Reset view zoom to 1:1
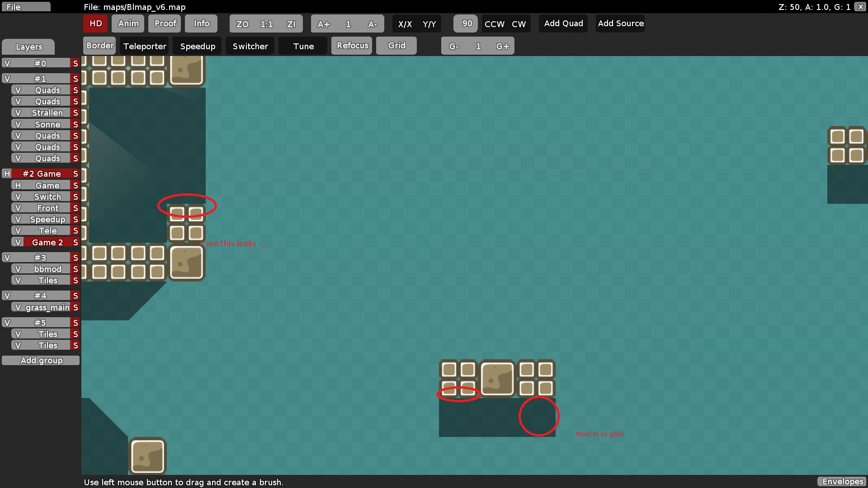 (266, 23)
